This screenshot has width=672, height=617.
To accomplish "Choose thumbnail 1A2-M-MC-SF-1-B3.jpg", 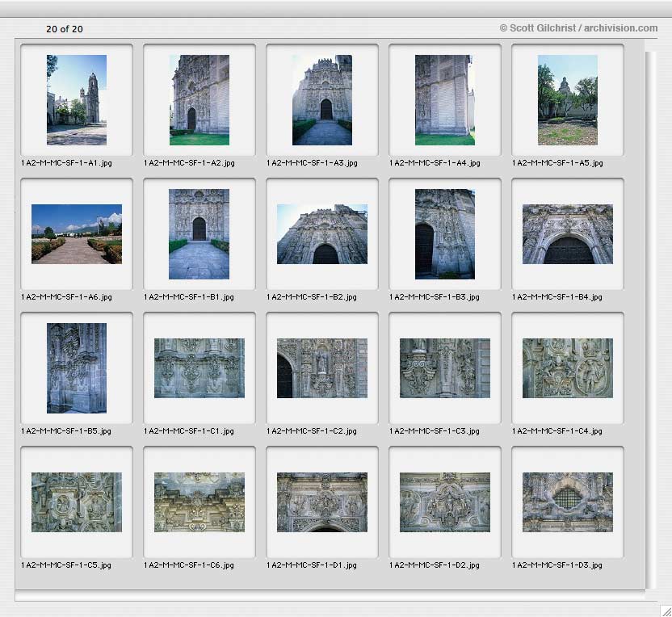I will [445, 234].
